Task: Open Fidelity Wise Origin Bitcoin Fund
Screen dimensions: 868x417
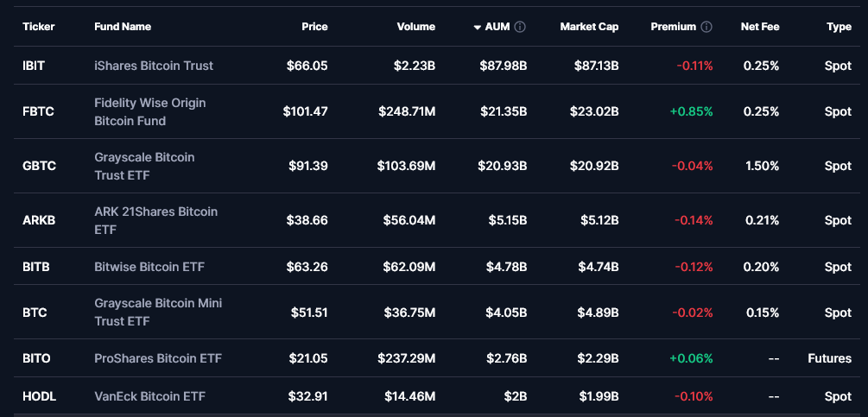Action: 150,111
